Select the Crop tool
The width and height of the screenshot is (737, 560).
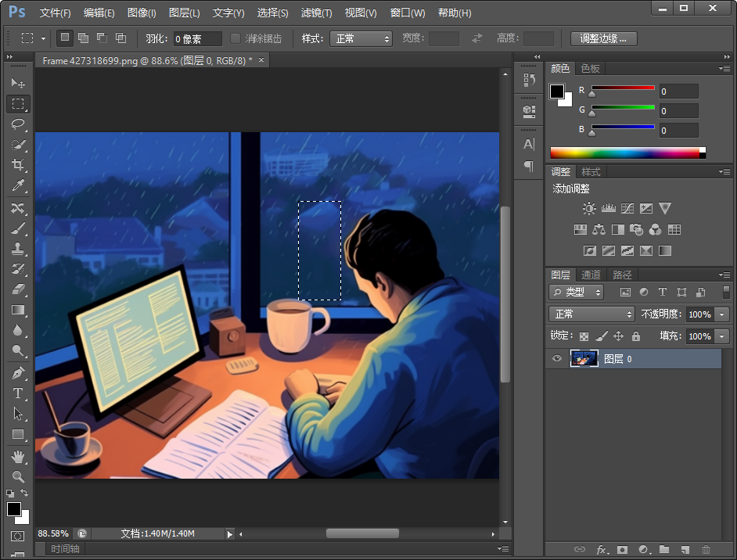(18, 165)
